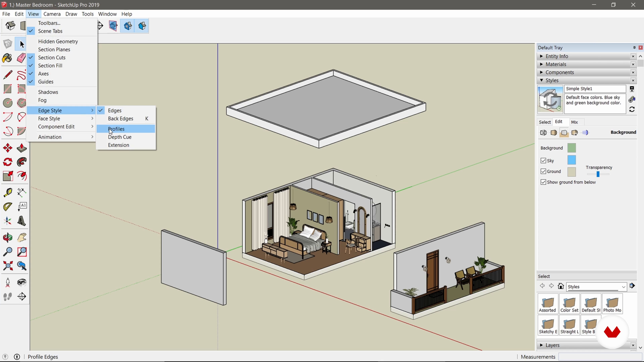
Task: Choose Profiles in Edge Style submenu
Action: pos(116,129)
